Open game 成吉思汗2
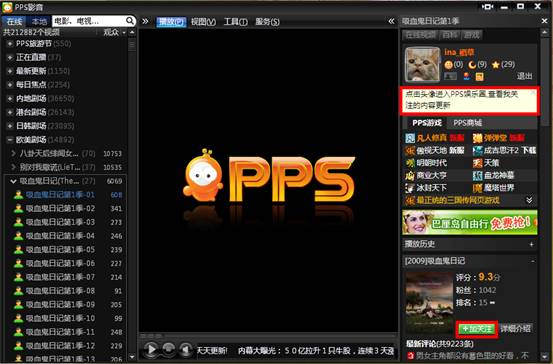 pos(501,151)
